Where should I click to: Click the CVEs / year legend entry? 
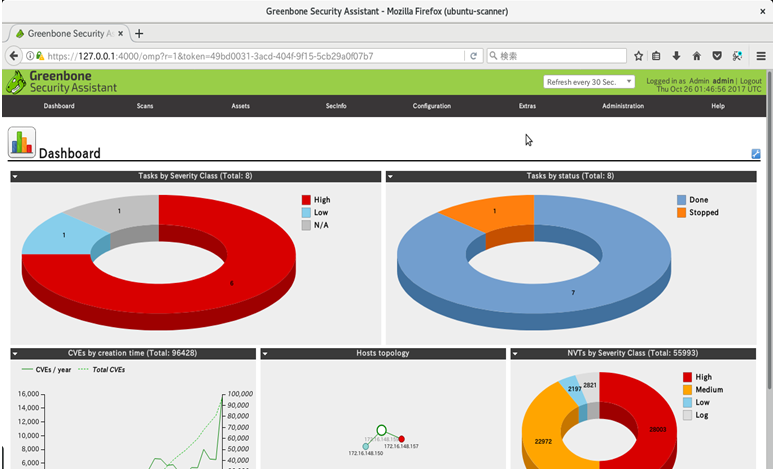pyautogui.click(x=46, y=370)
